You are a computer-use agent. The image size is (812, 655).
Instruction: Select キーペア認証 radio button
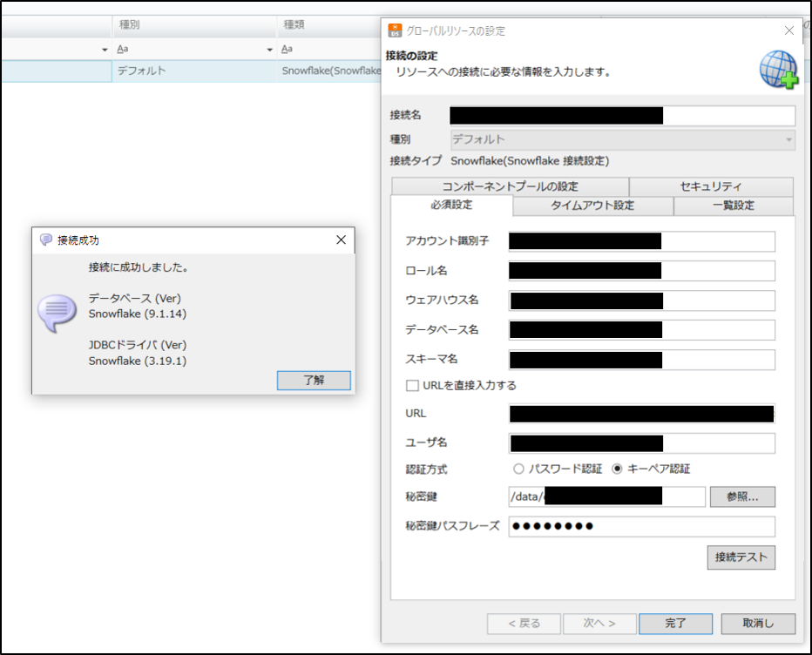click(617, 469)
